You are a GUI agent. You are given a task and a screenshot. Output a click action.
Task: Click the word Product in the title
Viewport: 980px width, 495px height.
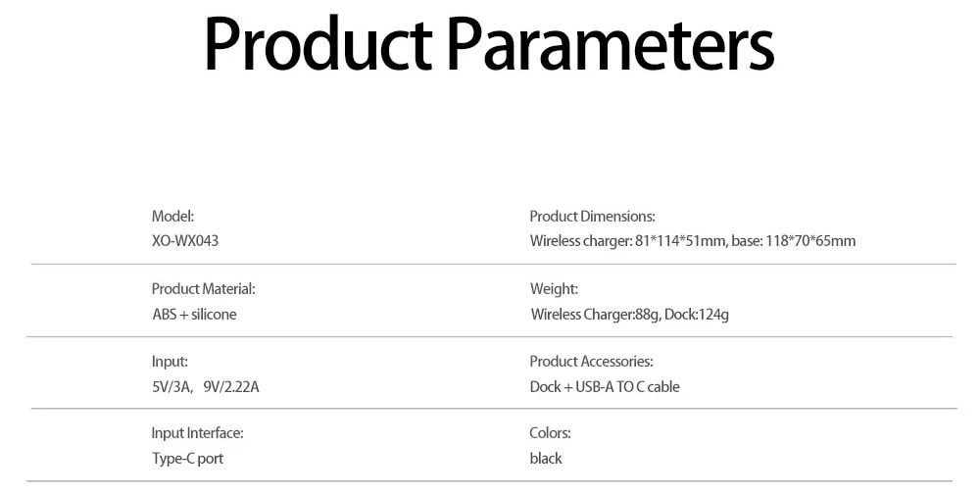point(318,45)
